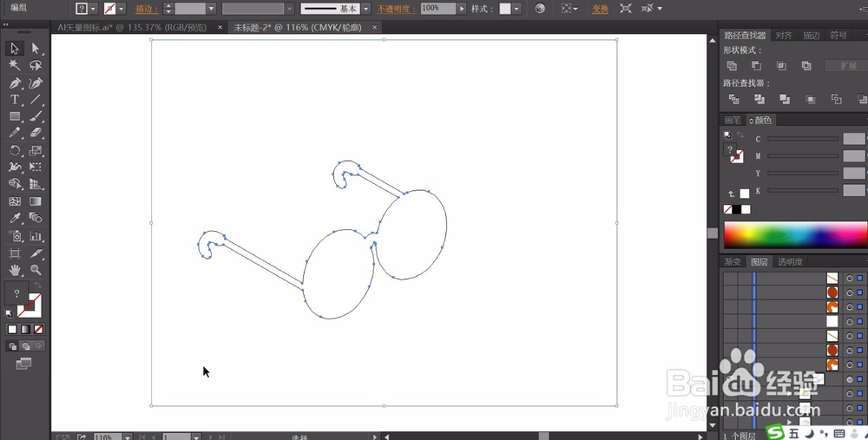Select the Magic Wand tool
The image size is (868, 440).
(15, 65)
